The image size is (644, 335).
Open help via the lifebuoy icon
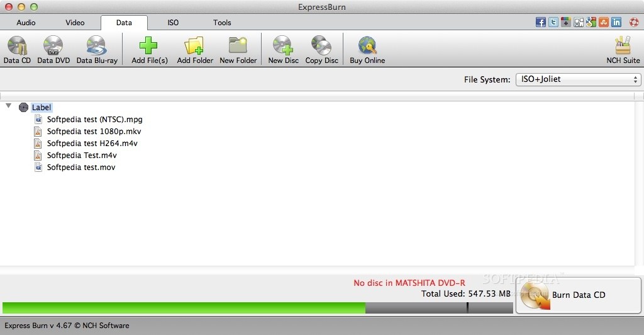point(634,22)
